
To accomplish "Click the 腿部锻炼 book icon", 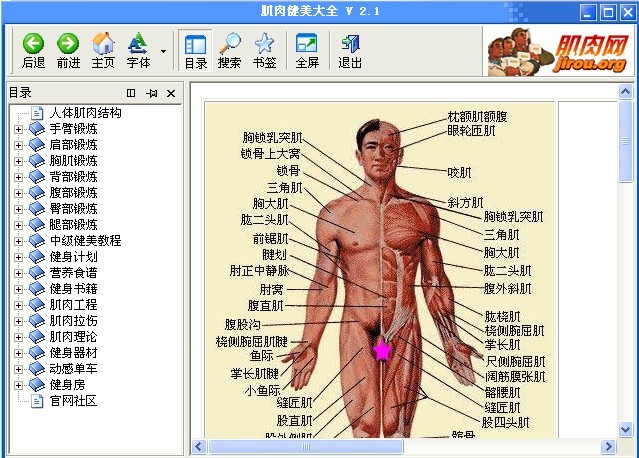I will pos(37,225).
